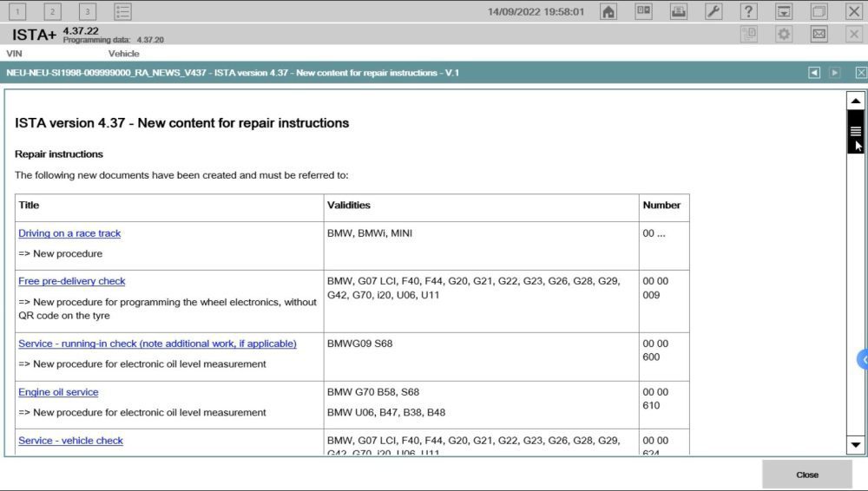Open the vehicle details book icon

coord(643,11)
